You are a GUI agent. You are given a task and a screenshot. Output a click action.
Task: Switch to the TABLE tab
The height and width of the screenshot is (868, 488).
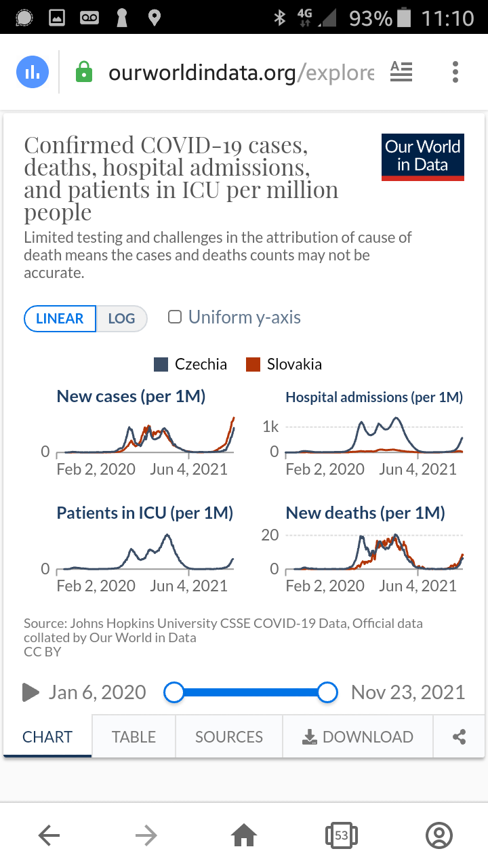(x=134, y=737)
